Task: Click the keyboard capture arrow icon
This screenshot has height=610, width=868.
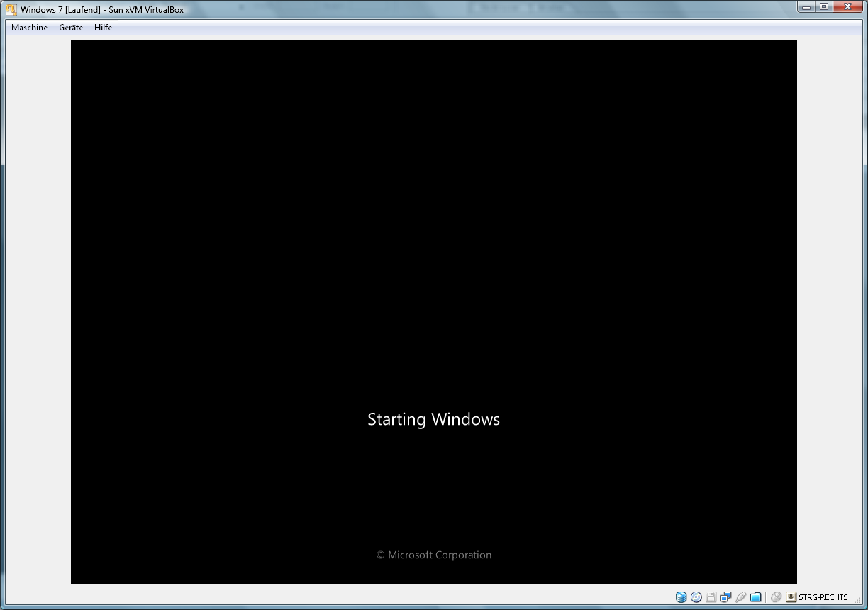Action: click(791, 597)
